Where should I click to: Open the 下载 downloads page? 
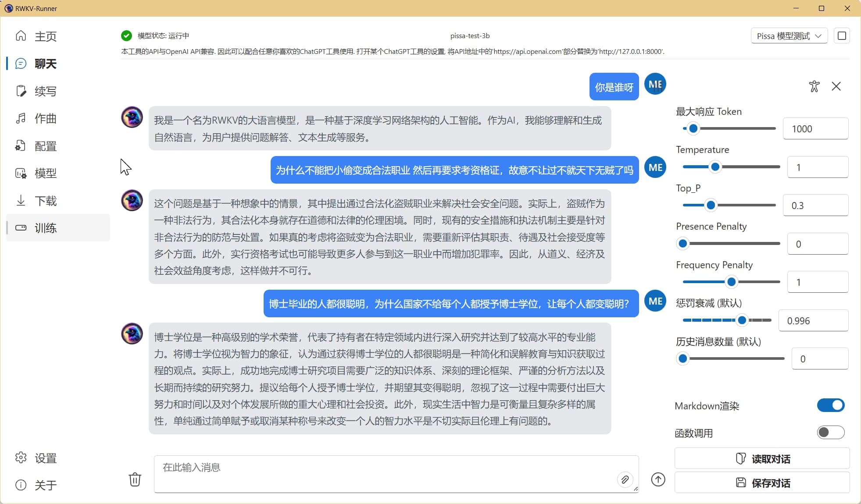tap(45, 201)
